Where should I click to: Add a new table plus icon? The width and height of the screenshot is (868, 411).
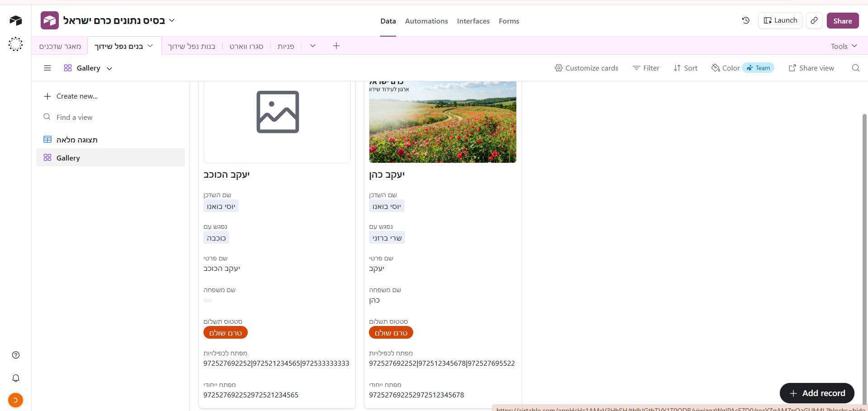(336, 46)
